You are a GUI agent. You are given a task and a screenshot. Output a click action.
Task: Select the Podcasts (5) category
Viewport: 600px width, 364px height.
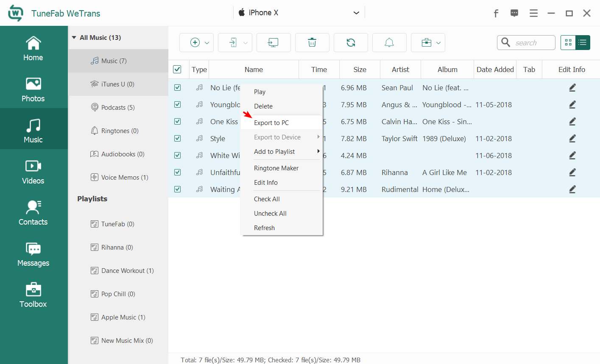click(118, 108)
